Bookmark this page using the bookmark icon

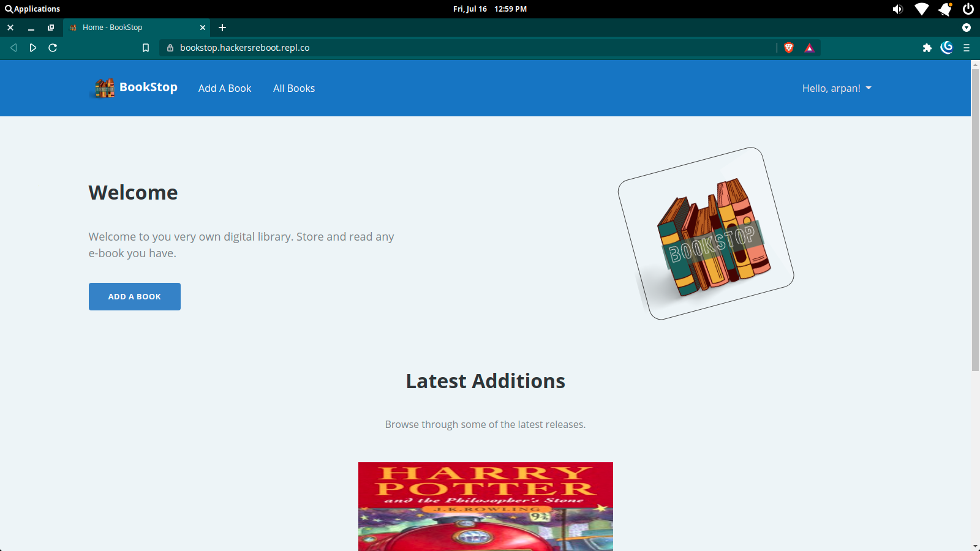pos(146,48)
